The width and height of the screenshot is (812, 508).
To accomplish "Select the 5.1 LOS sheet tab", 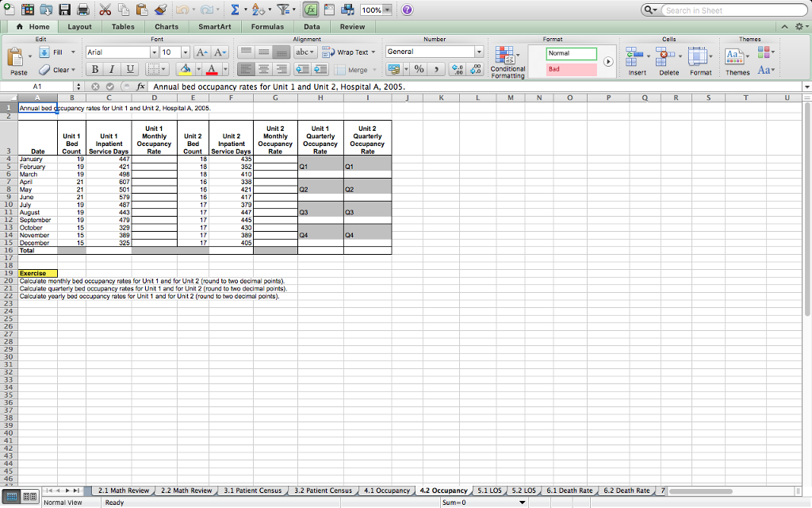I will [491, 491].
